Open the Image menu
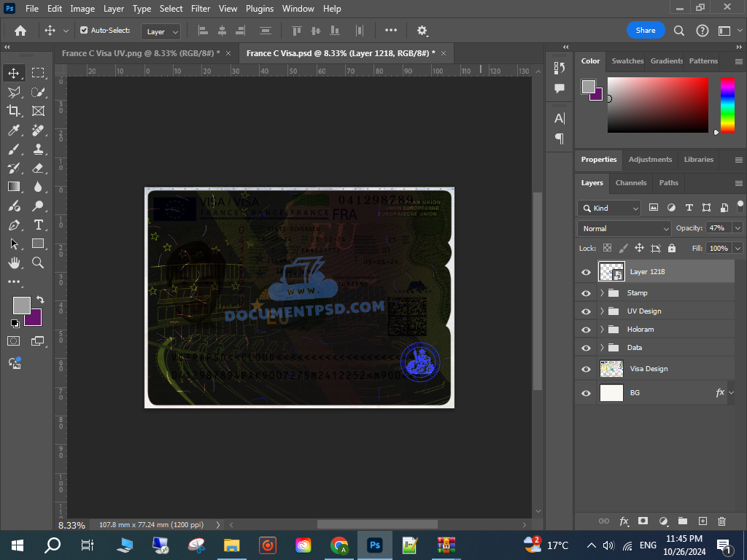The image size is (747, 560). tap(82, 9)
